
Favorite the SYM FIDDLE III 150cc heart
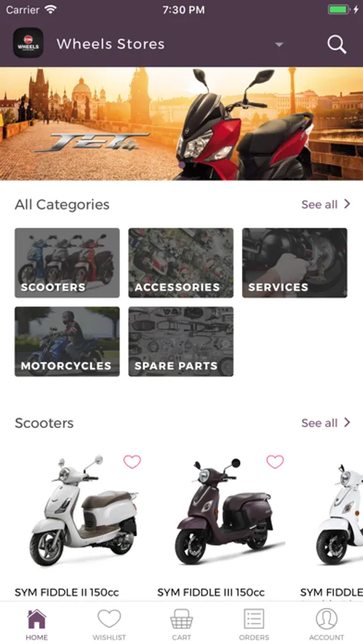point(275,462)
